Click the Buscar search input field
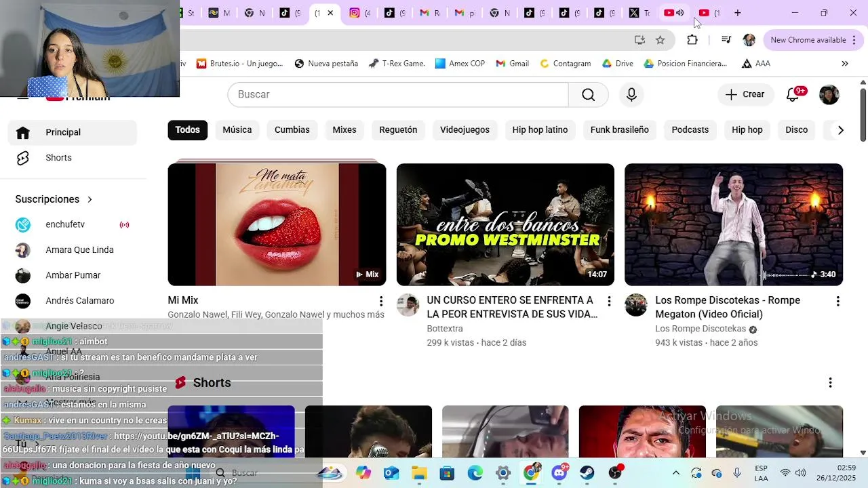868x488 pixels. pos(398,94)
